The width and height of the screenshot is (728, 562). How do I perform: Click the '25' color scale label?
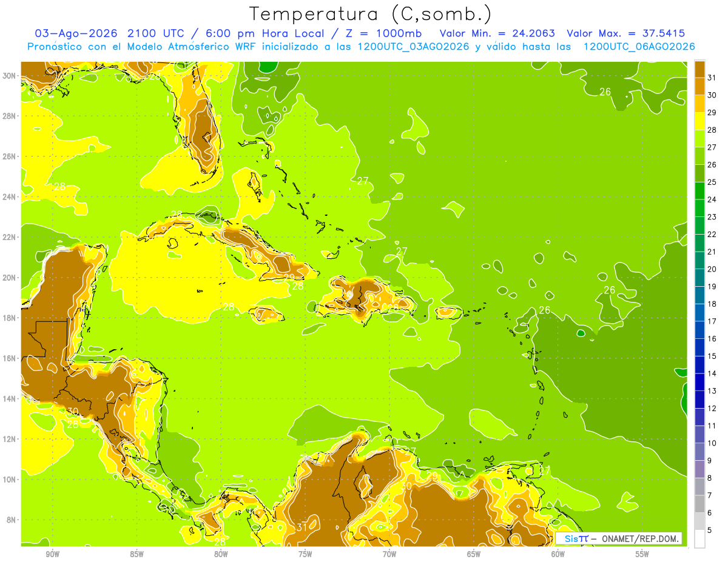point(712,182)
